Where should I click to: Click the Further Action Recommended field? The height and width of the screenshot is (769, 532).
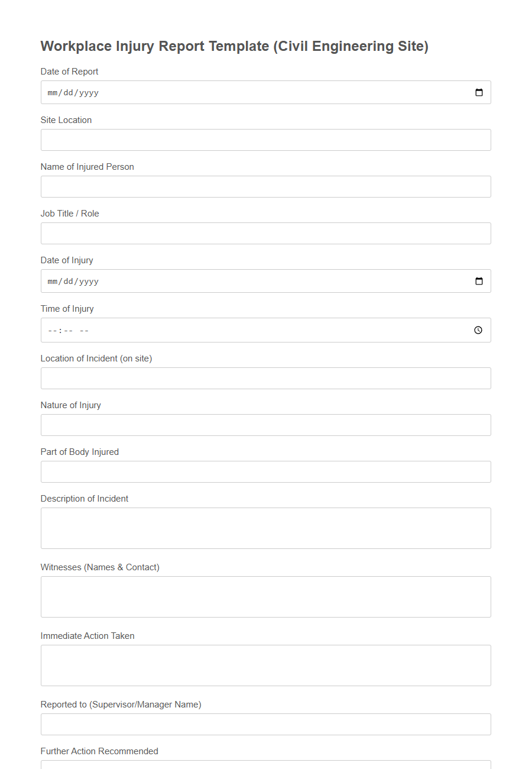(x=265, y=766)
